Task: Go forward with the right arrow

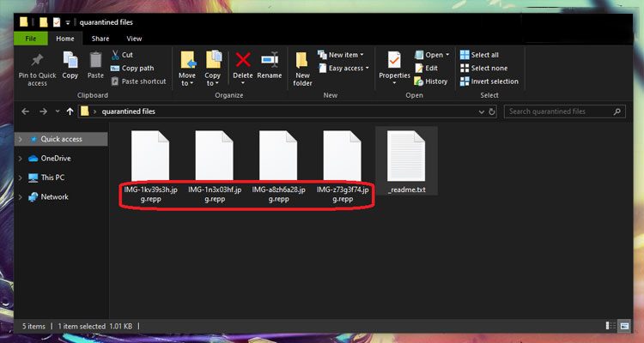Action: click(43, 111)
